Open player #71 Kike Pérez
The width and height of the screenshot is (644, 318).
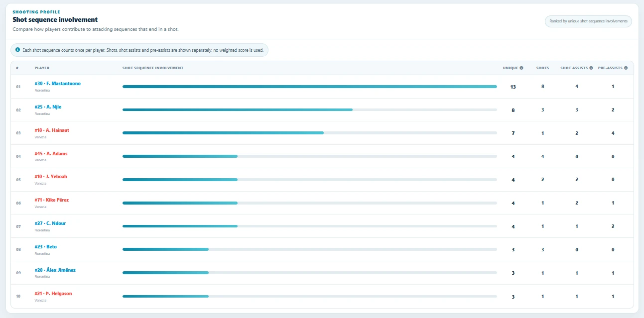pyautogui.click(x=52, y=200)
